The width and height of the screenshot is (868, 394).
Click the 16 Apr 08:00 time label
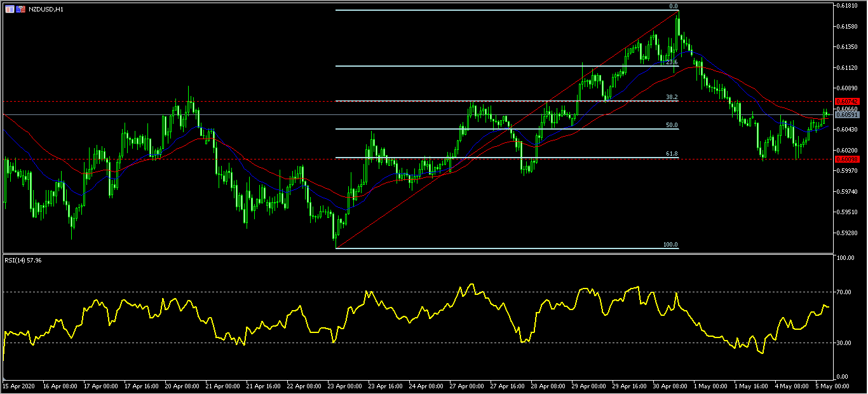59,386
